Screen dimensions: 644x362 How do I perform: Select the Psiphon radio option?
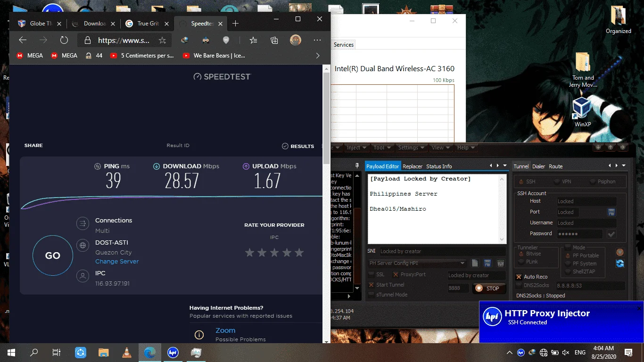tap(603, 181)
